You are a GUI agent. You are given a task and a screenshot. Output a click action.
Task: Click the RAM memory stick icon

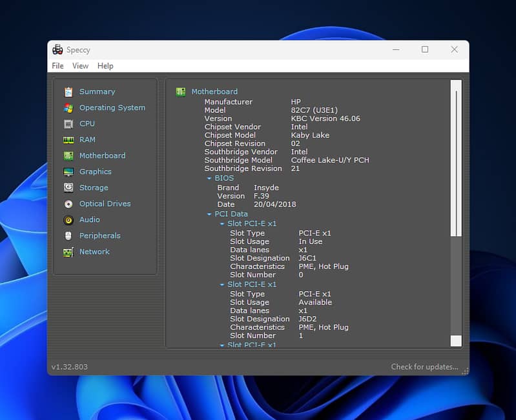pyautogui.click(x=68, y=140)
